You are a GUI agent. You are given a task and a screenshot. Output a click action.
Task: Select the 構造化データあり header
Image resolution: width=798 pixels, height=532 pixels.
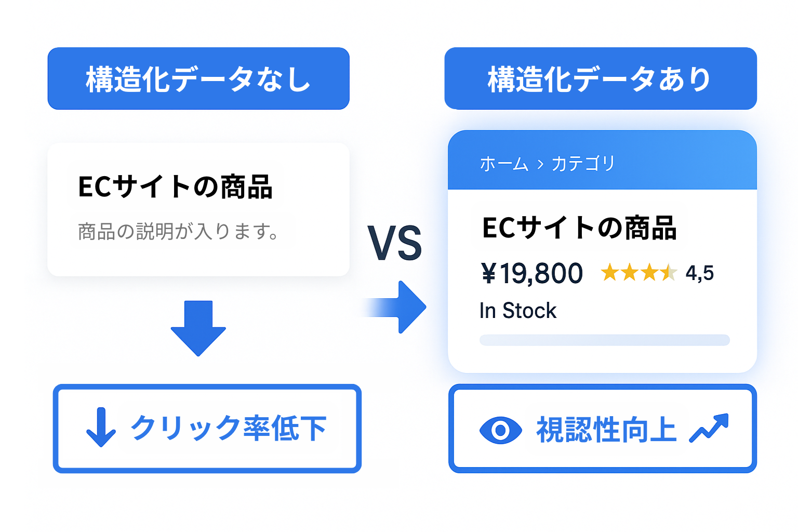click(x=600, y=79)
